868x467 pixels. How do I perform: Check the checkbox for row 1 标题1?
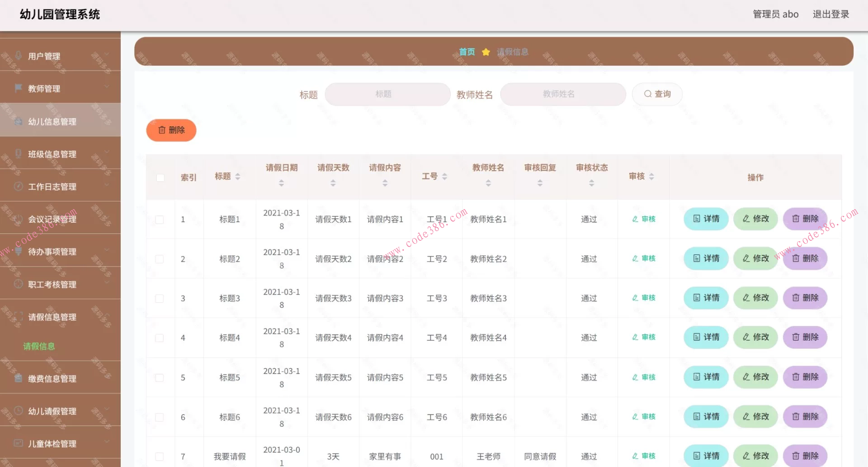[x=159, y=219]
